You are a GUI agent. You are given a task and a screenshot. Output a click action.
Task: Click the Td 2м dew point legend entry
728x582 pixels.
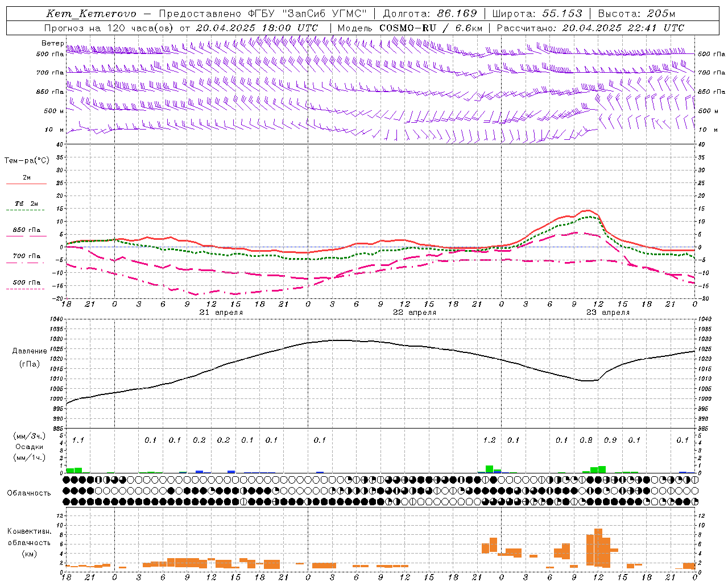(26, 203)
